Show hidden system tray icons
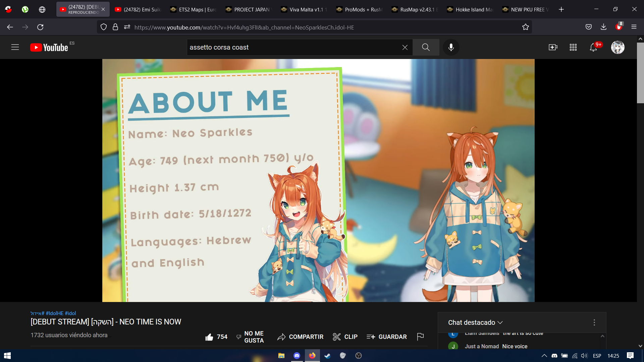The width and height of the screenshot is (644, 362). (544, 356)
